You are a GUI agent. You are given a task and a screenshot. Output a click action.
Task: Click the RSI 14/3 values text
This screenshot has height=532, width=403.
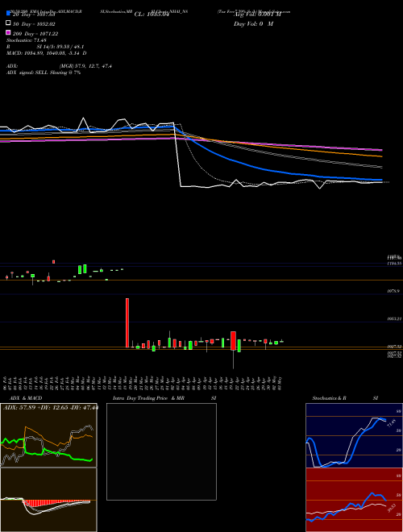pos(60,47)
